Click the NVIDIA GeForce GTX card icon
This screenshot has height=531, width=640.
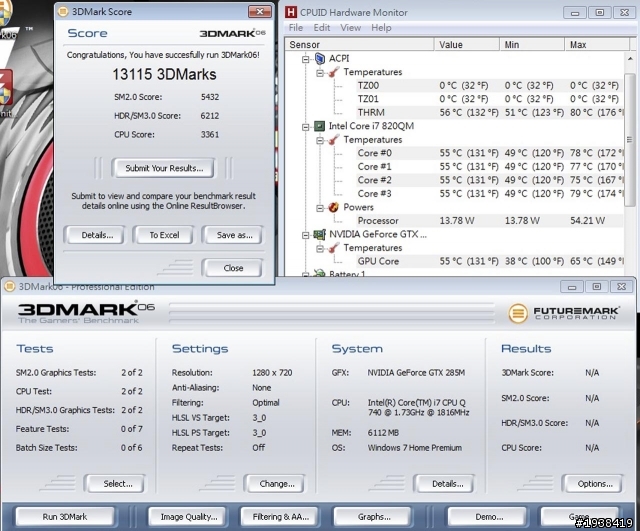click(319, 235)
